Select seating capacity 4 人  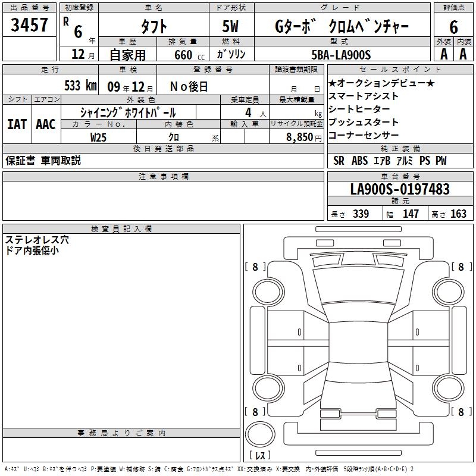tap(256, 113)
